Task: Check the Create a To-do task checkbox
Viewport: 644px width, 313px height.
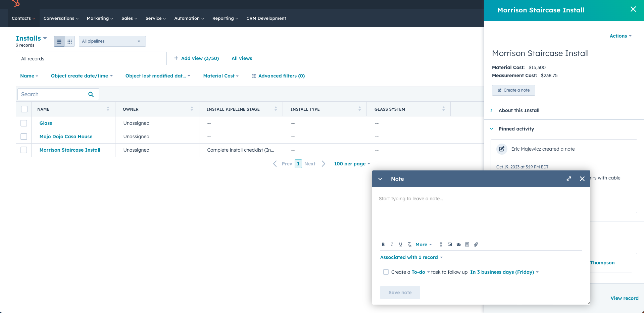Action: 386,272
